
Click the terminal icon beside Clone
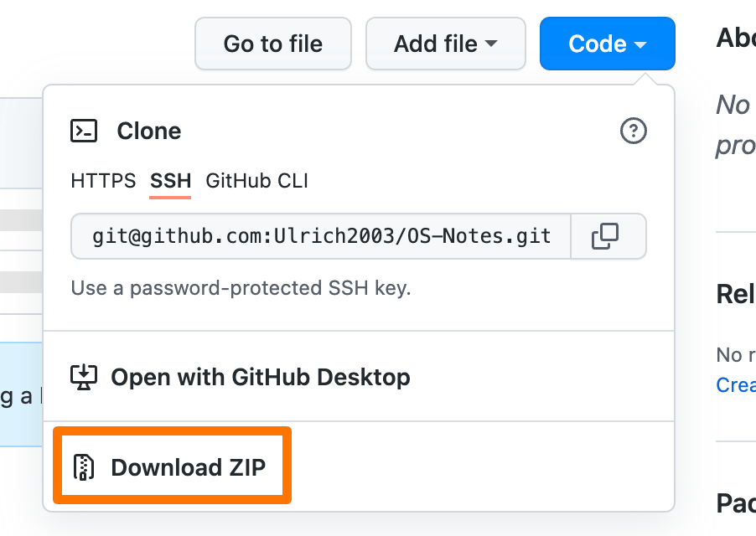click(x=84, y=131)
